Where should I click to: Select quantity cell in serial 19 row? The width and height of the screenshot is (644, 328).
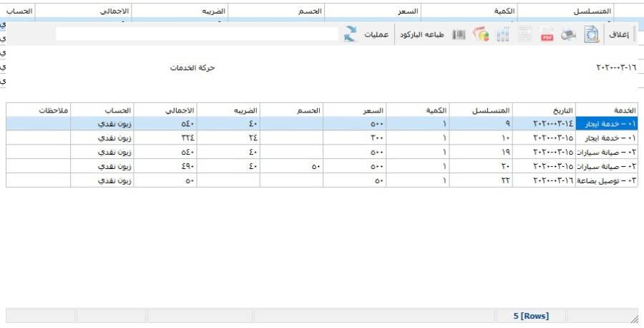(417, 152)
